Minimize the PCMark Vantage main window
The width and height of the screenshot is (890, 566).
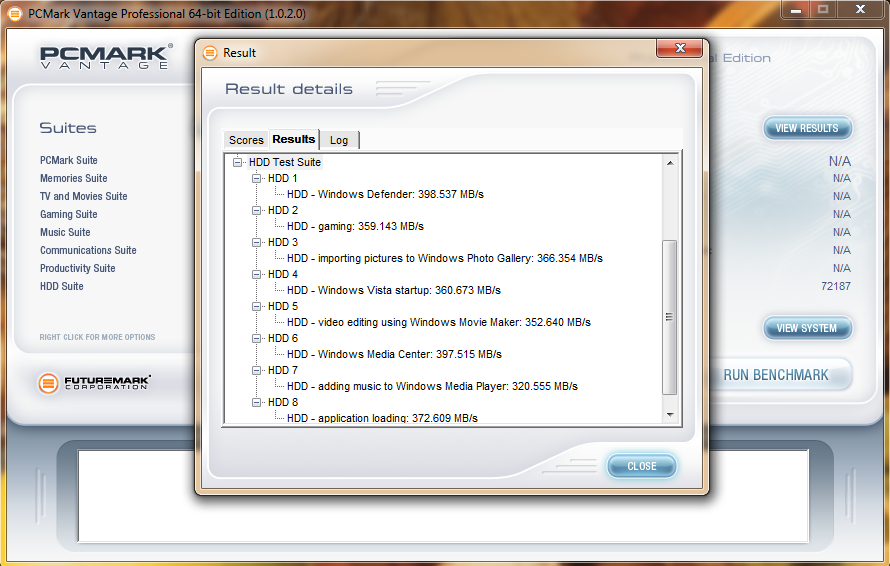point(796,10)
